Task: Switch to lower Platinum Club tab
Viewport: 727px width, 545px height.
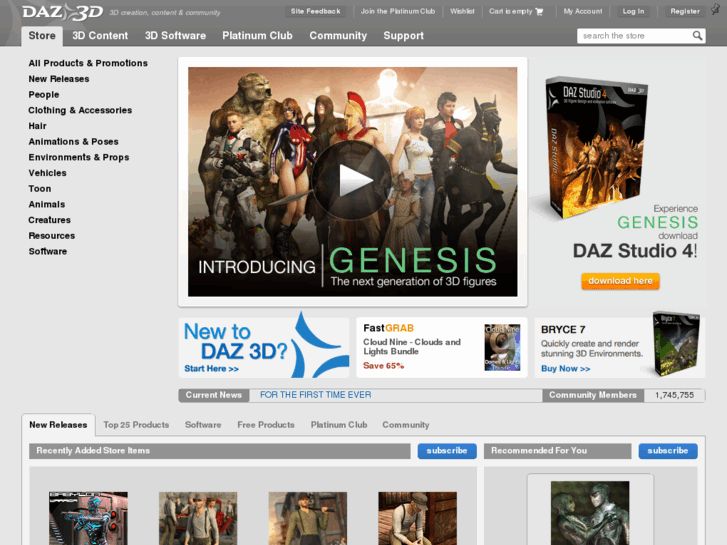Action: 339,425
